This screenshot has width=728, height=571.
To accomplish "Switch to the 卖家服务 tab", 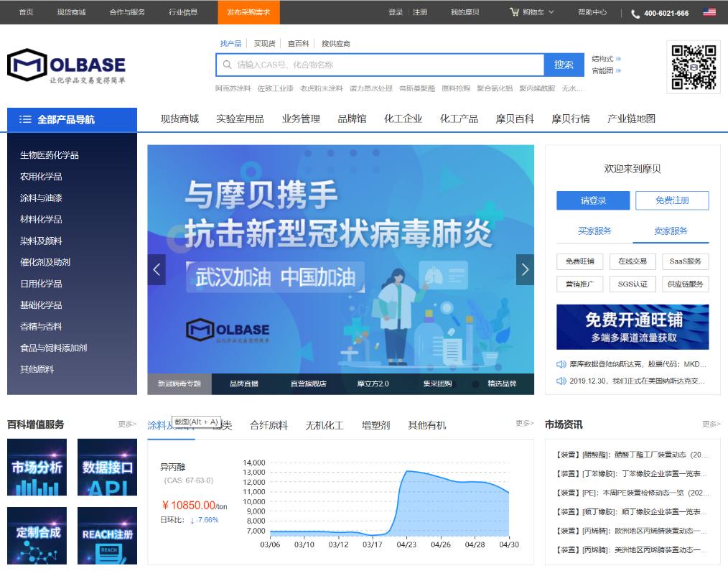I will coord(670,231).
